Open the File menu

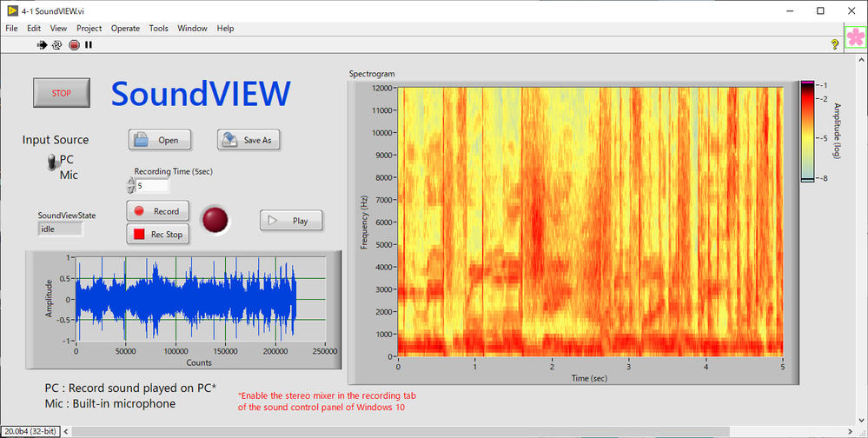(11, 28)
